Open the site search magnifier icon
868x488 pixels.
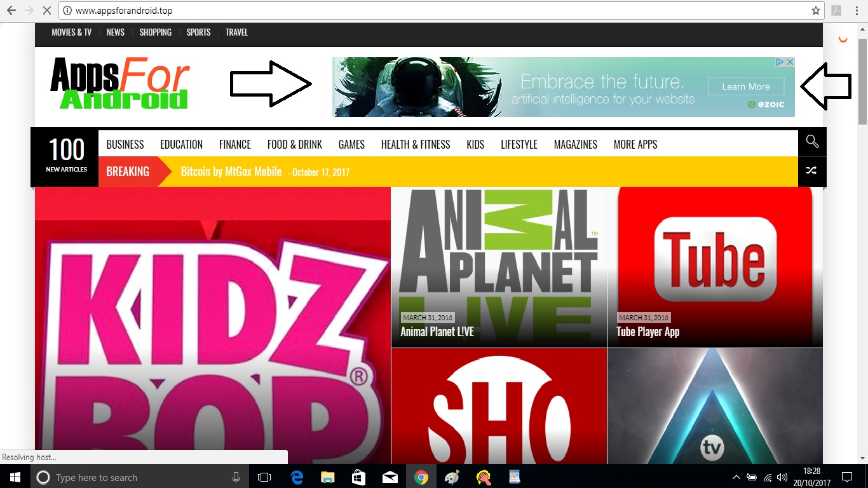coord(812,142)
